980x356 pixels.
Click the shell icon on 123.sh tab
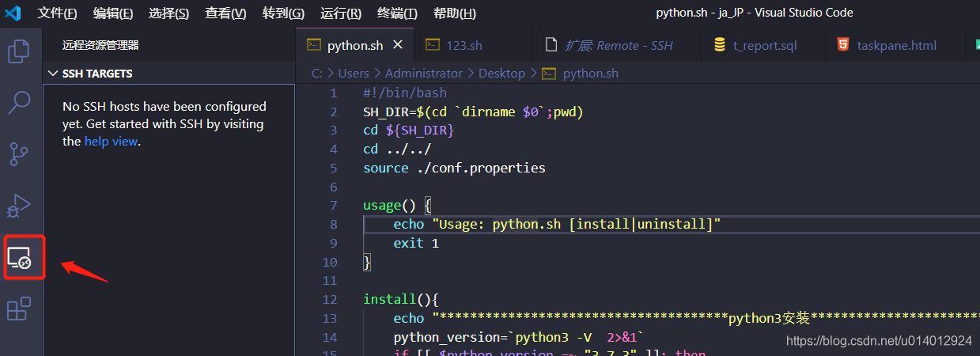[432, 44]
